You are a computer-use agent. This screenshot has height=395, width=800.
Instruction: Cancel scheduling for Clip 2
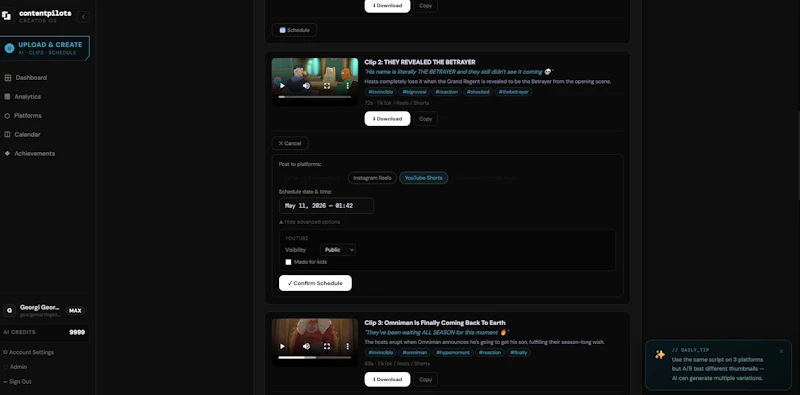click(x=290, y=143)
